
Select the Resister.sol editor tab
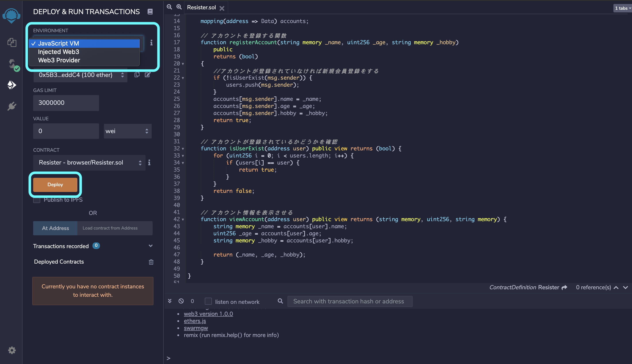(201, 8)
